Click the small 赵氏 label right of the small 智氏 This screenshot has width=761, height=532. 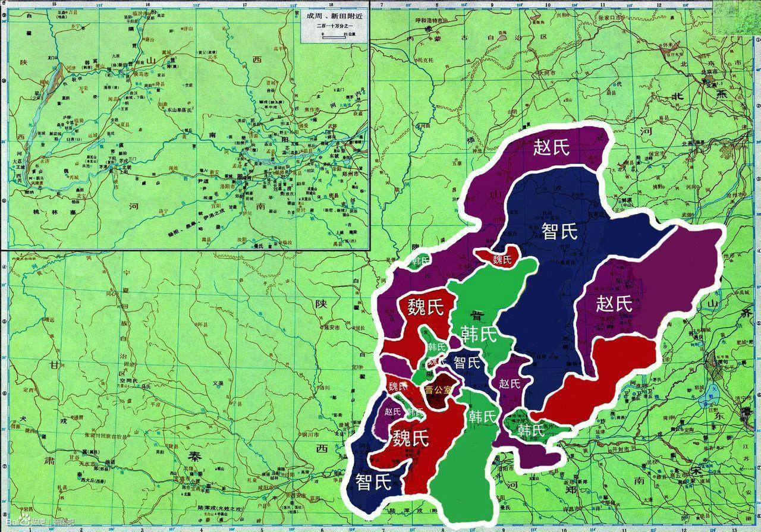coord(510,383)
